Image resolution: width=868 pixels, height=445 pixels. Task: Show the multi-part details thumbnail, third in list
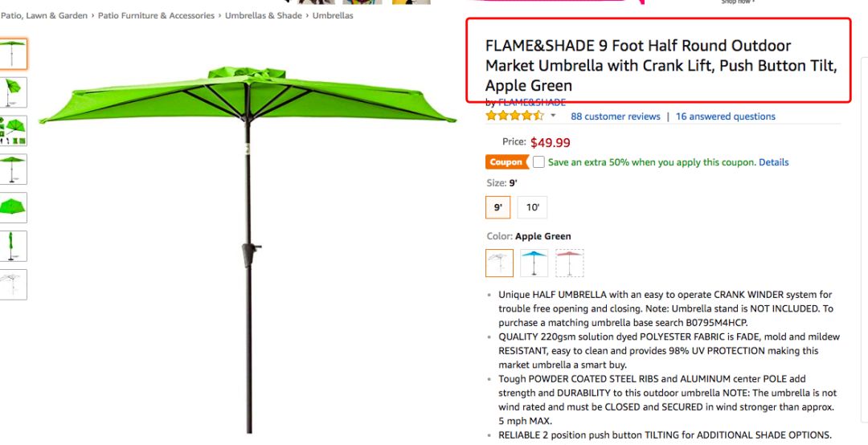(13, 131)
